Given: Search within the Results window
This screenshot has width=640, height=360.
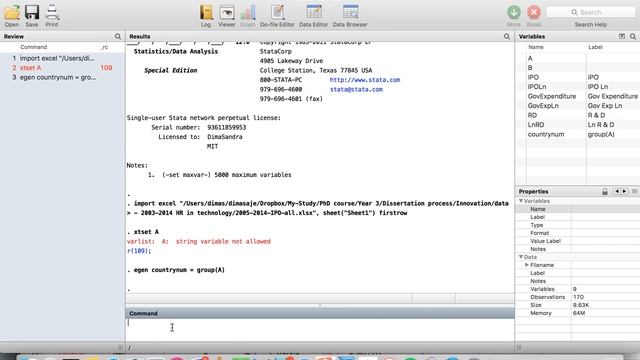Looking at the screenshot, I should click(507, 36).
